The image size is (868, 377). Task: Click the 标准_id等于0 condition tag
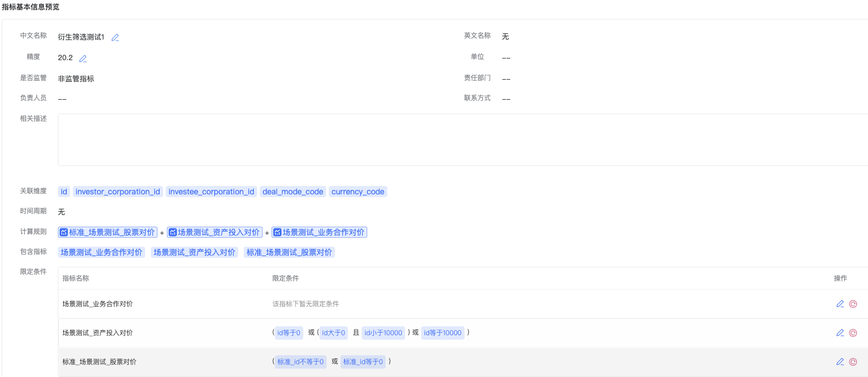tap(363, 362)
